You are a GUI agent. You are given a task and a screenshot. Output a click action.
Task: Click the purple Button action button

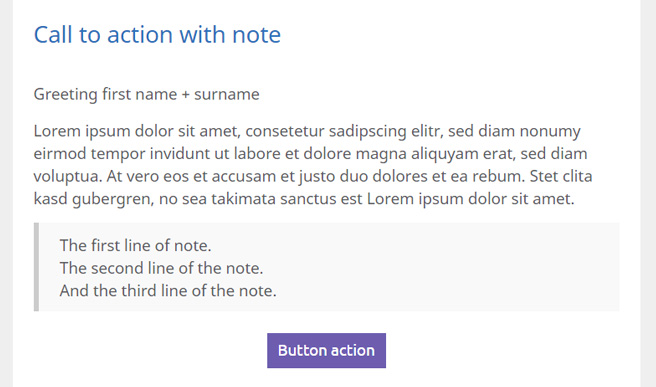click(326, 351)
